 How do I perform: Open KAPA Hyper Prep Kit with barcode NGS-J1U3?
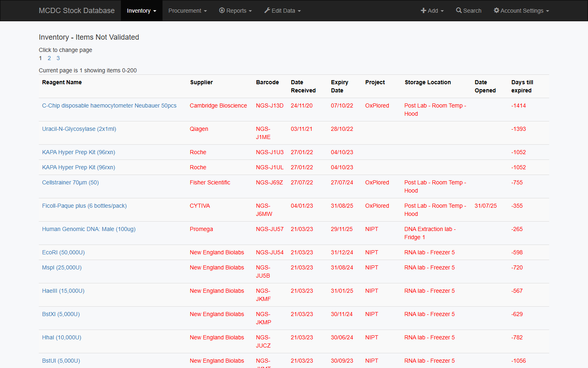(x=78, y=152)
